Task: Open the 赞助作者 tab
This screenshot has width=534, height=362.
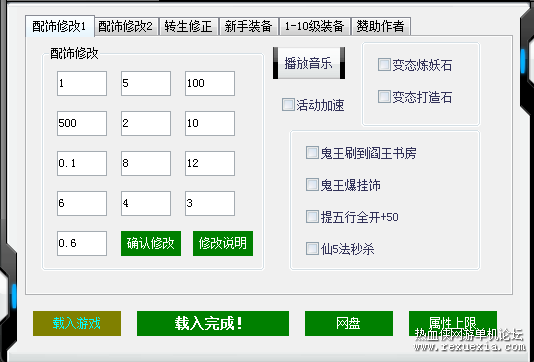Action: (381, 27)
